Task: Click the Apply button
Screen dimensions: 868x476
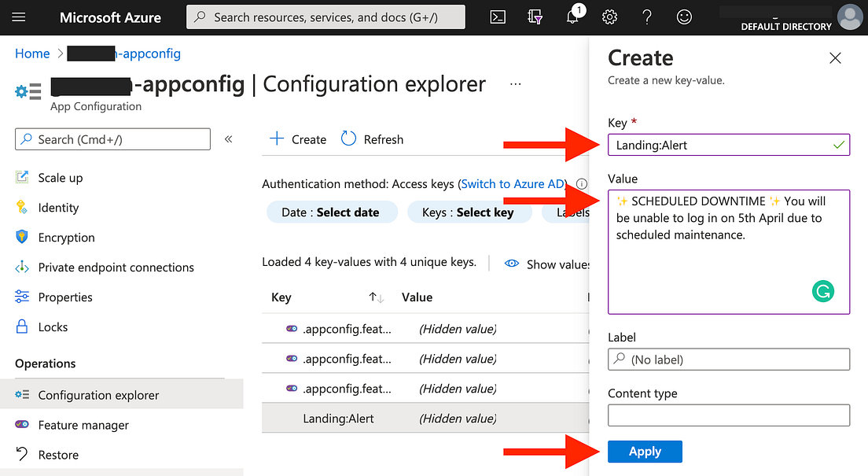Action: pos(645,452)
